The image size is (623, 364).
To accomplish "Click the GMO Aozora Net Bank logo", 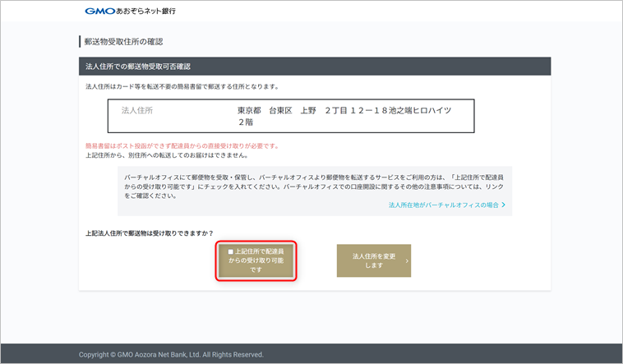I will point(130,12).
